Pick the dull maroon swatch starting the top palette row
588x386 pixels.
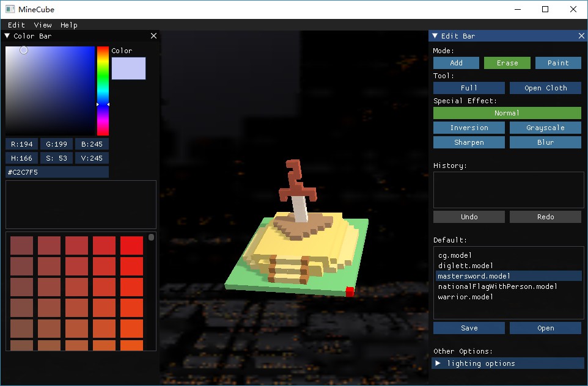click(x=22, y=246)
